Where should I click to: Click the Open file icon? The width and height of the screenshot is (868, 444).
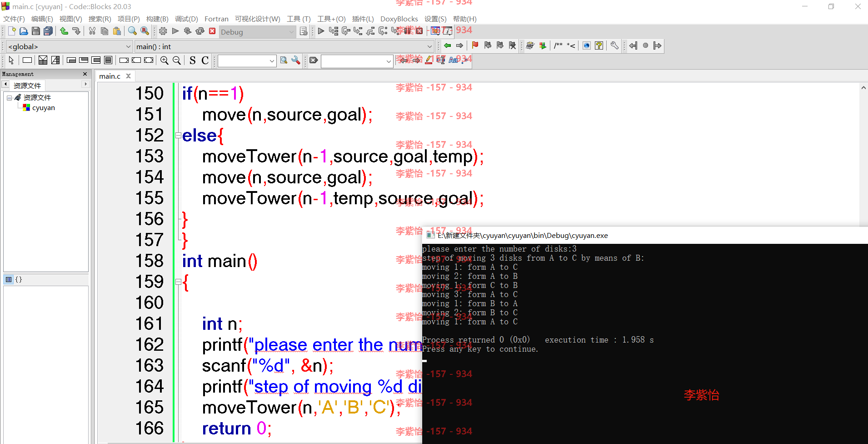coord(24,31)
